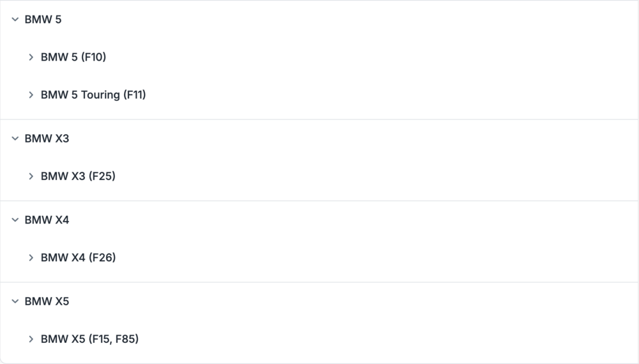Image resolution: width=639 pixels, height=364 pixels.
Task: Expand the BMW 5 (F10) chevron
Action: [31, 57]
